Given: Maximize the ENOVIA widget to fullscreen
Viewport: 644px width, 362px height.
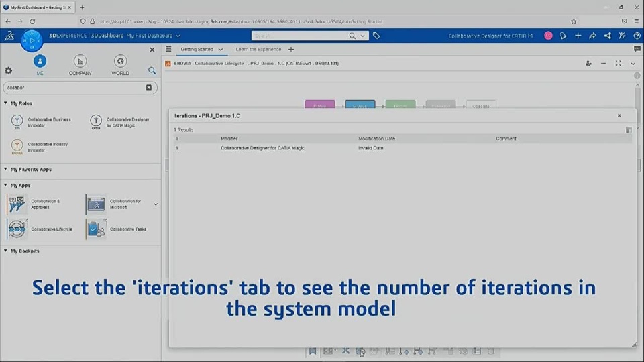Looking at the screenshot, I should tap(618, 64).
